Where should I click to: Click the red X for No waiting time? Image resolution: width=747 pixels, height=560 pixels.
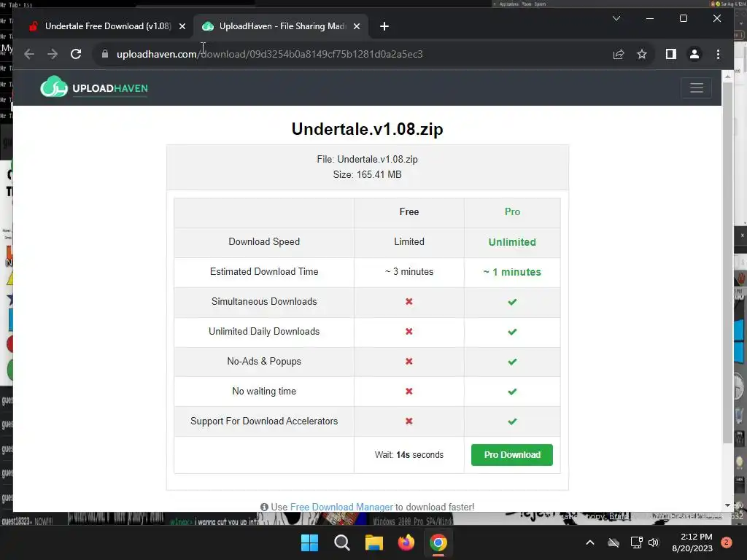409,392
